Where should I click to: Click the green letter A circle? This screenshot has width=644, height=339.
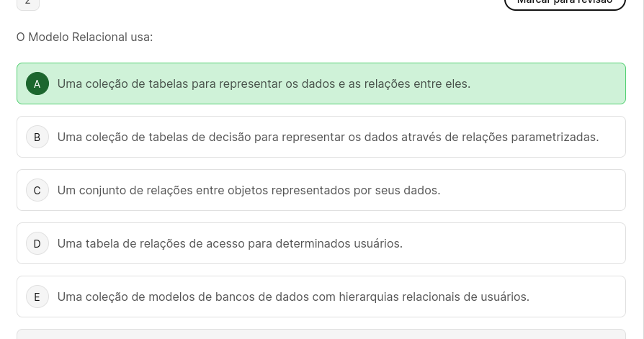coord(37,83)
